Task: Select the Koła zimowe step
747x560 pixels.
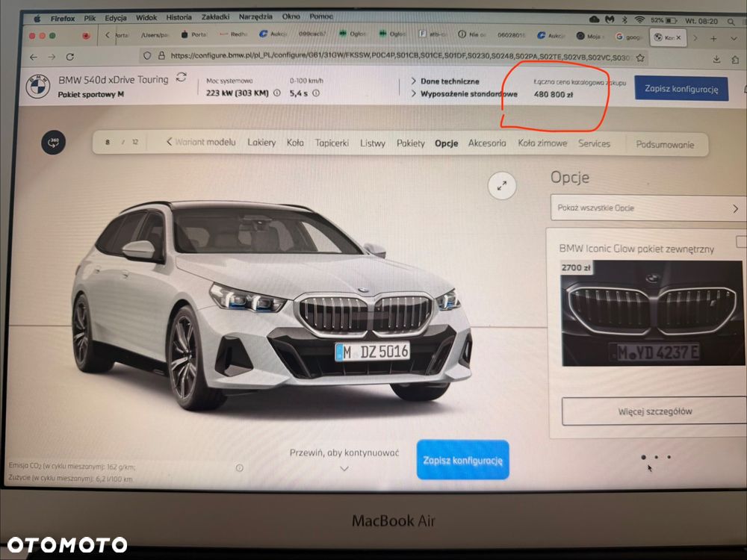Action: (x=542, y=143)
